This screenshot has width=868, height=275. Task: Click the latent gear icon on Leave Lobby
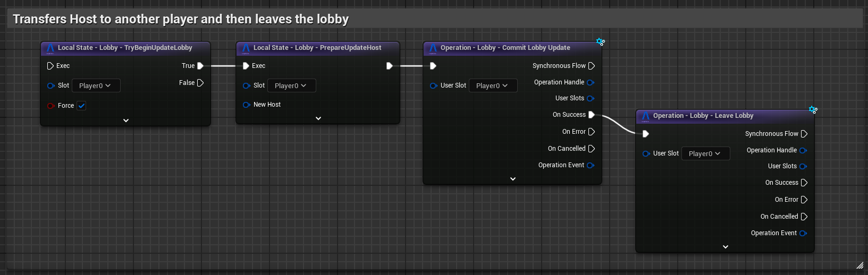click(x=813, y=110)
